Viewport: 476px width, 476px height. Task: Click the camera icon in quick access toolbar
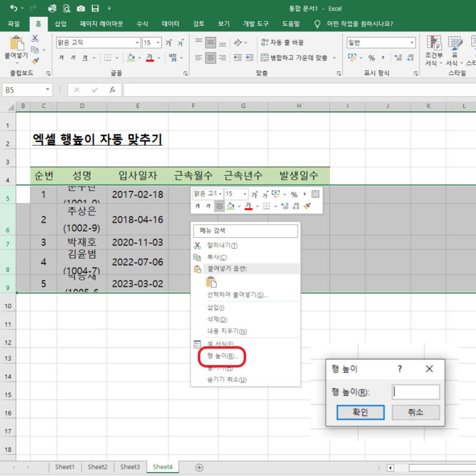81,8
